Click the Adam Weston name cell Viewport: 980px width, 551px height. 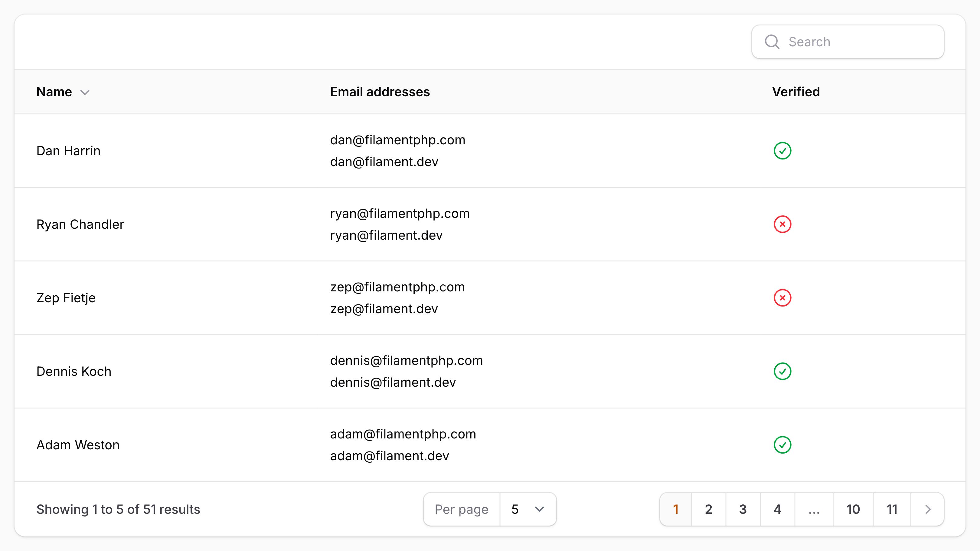[x=78, y=445]
